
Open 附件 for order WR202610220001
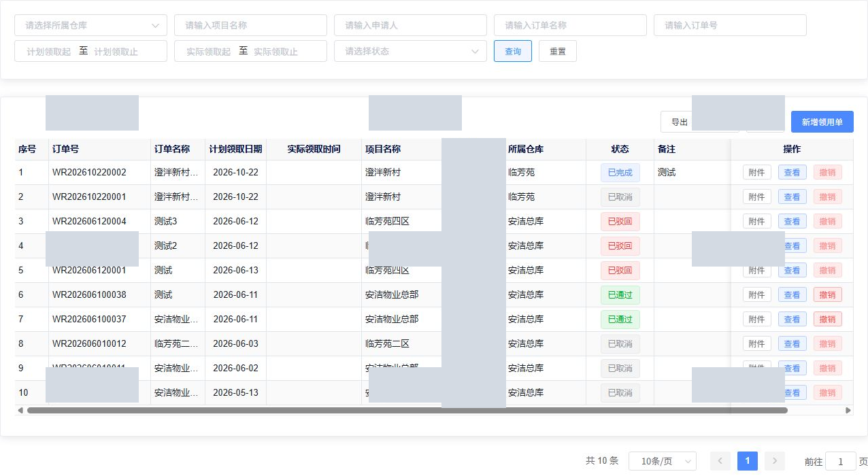[x=757, y=197]
